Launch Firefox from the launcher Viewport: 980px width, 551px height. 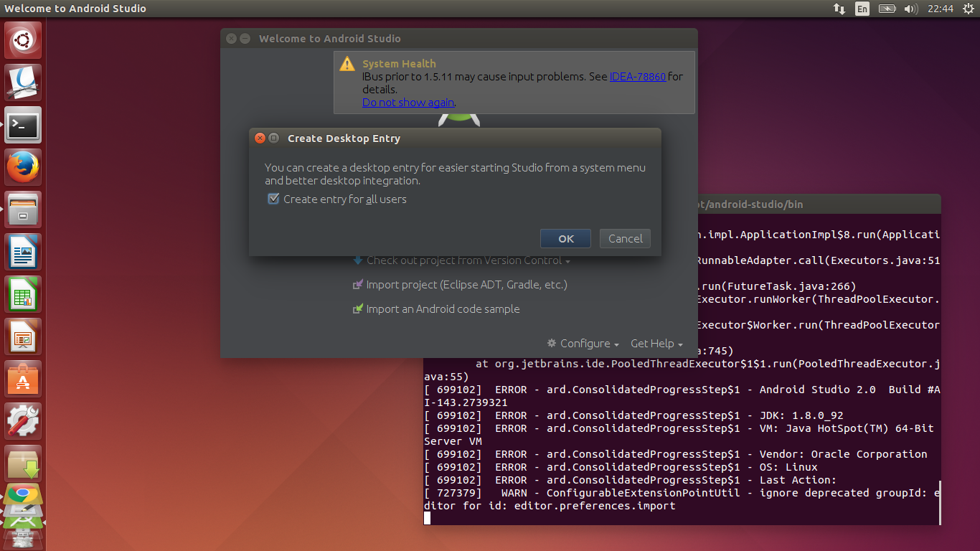point(23,167)
